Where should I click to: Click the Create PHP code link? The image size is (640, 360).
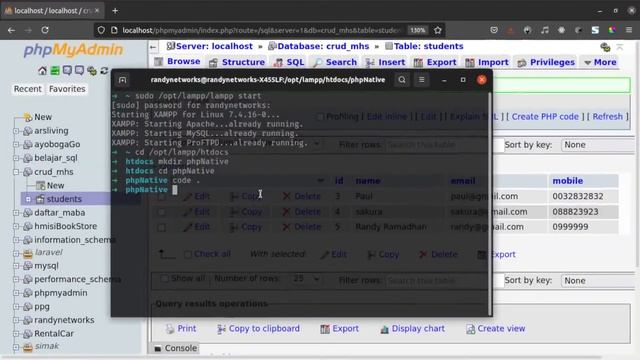pos(545,117)
